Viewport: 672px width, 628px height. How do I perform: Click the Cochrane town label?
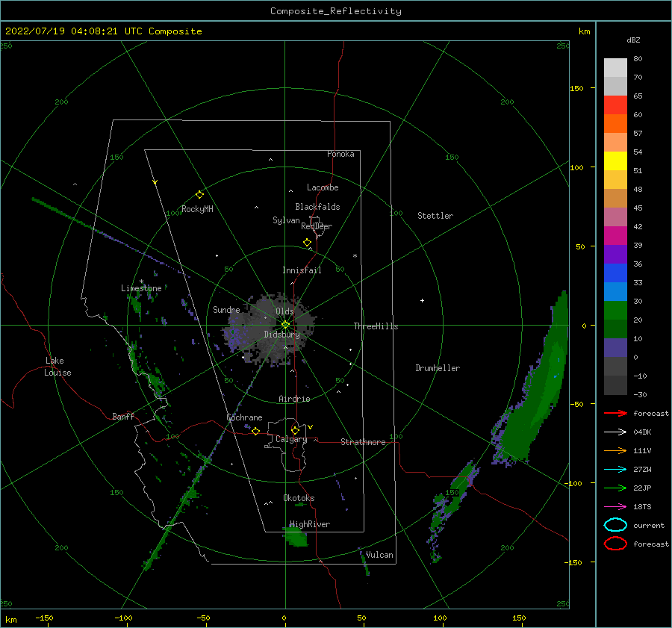[244, 417]
